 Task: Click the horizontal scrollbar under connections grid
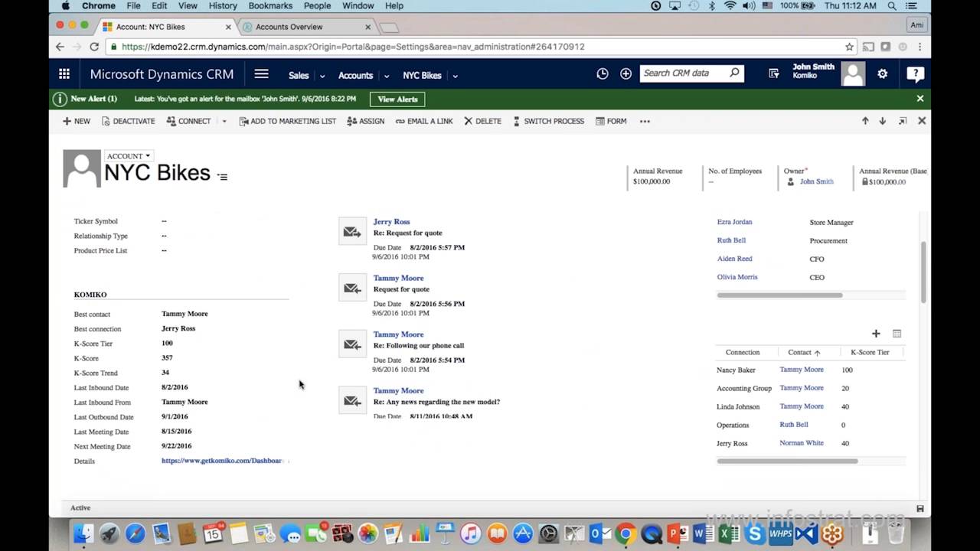(x=787, y=461)
